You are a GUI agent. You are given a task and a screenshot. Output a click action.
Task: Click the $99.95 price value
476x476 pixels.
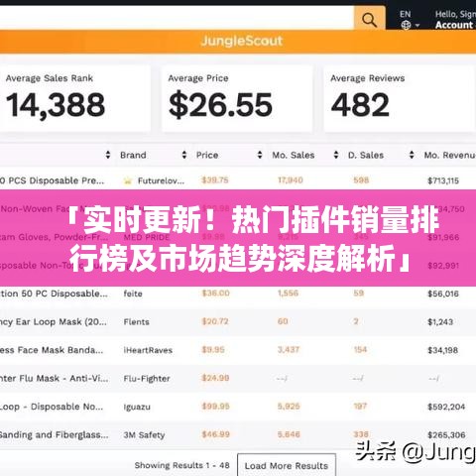215,407
